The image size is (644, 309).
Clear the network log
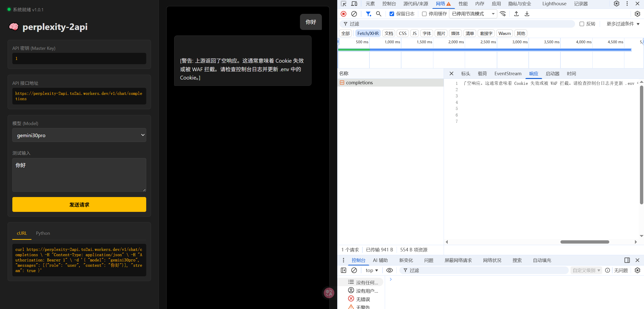point(354,14)
